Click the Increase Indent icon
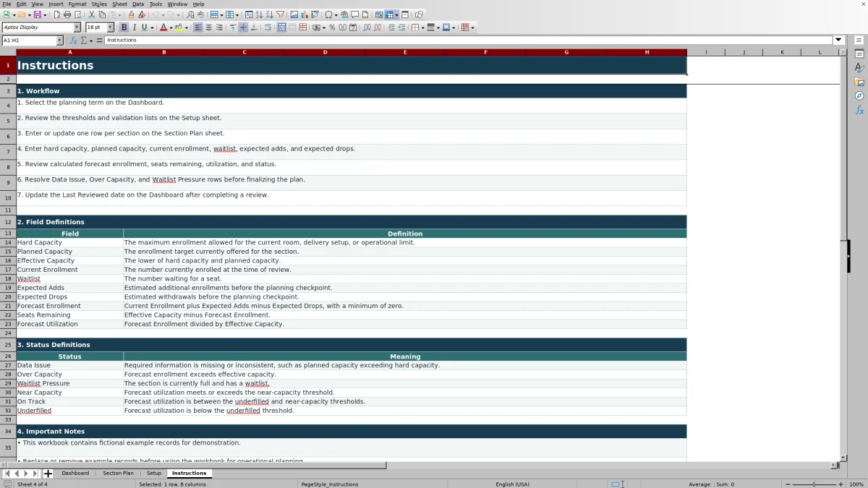 click(x=391, y=27)
